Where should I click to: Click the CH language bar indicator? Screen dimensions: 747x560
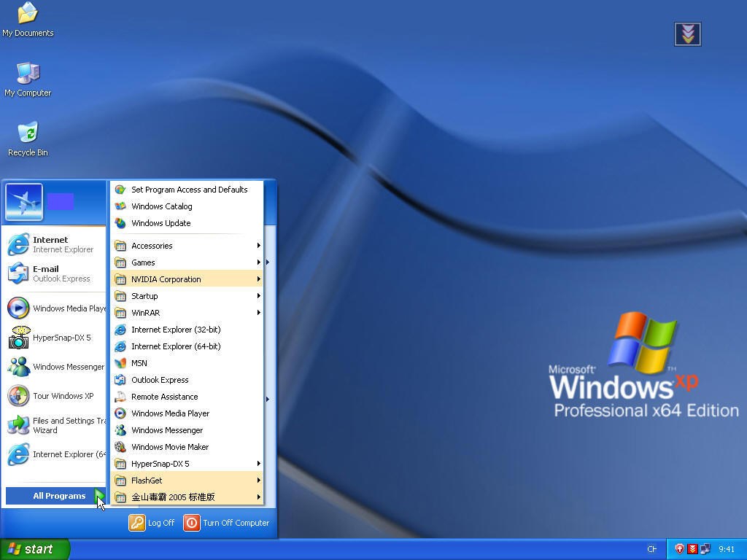click(651, 549)
